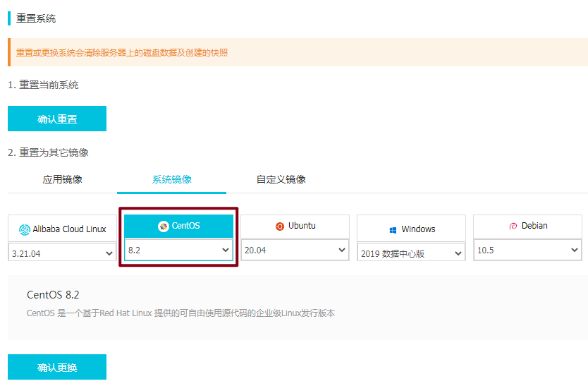Click the 确认重置 button

57,119
